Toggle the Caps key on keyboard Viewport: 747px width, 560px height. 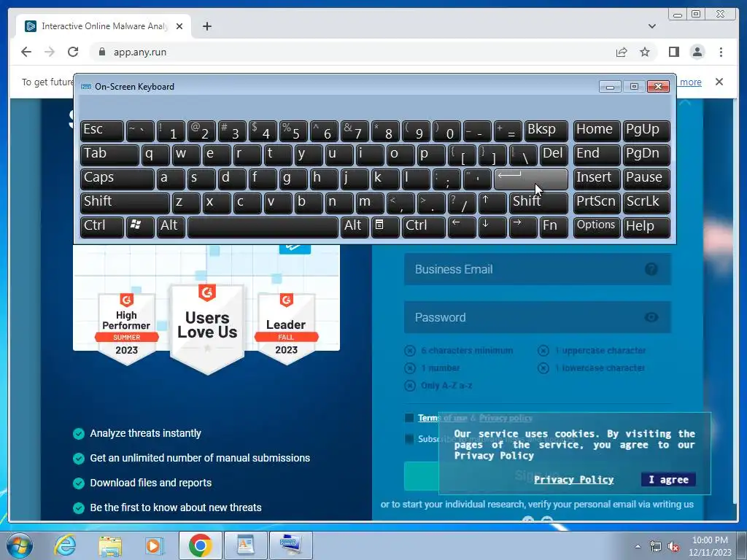[117, 179]
